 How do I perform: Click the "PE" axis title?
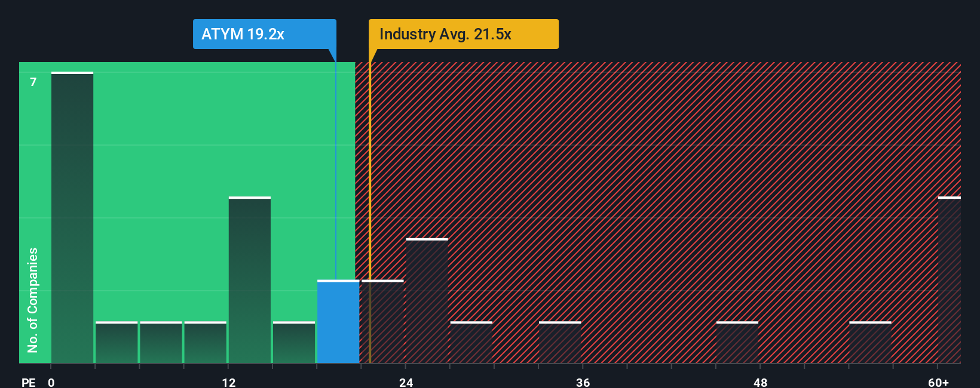point(29,382)
